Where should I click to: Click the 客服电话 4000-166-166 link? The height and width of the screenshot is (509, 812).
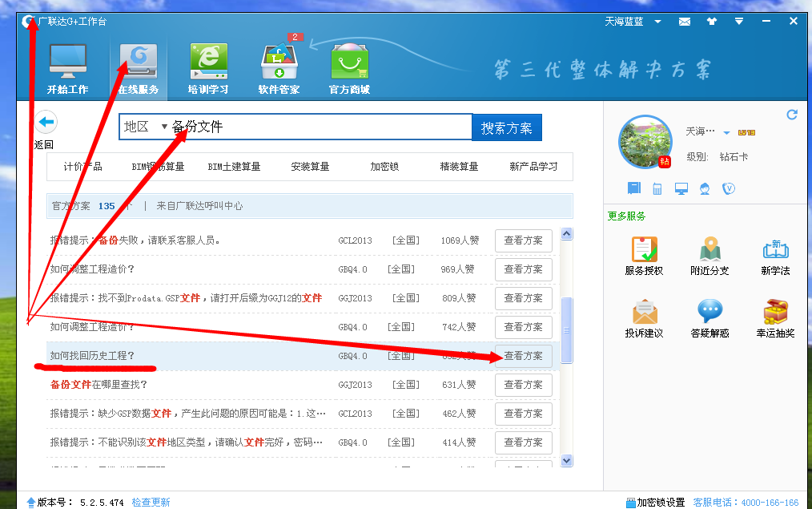(x=746, y=503)
